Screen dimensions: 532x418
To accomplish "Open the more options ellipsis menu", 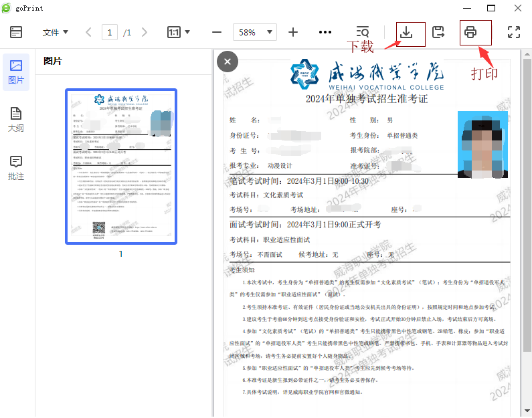I will (x=325, y=32).
